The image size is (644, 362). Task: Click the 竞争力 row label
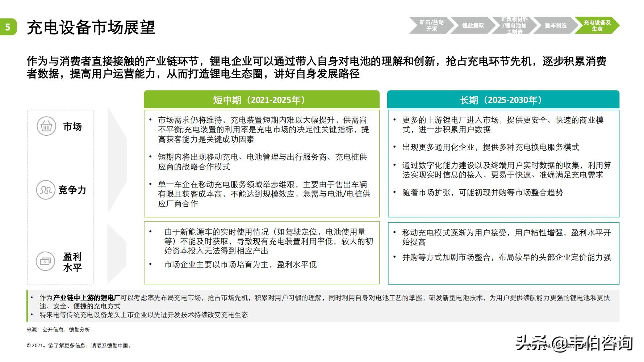coord(72,190)
